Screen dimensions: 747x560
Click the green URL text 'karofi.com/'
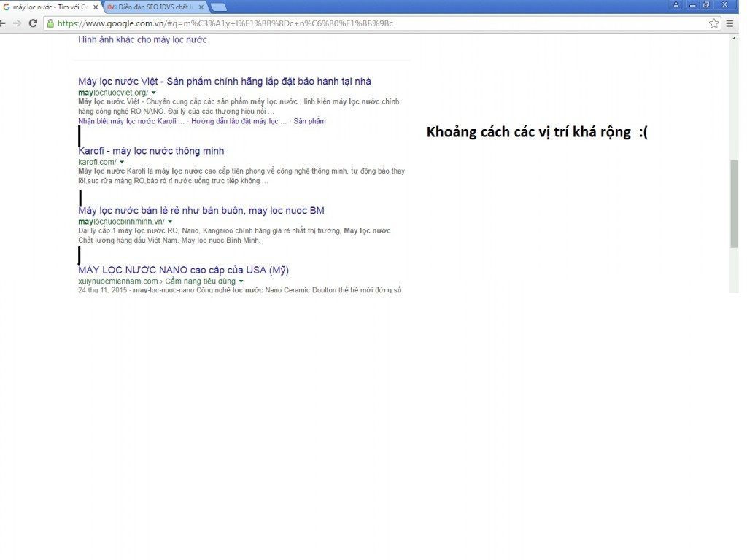(x=97, y=162)
